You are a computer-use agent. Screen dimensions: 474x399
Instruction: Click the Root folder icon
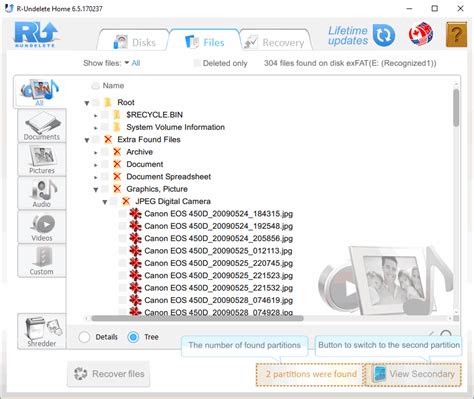click(108, 102)
